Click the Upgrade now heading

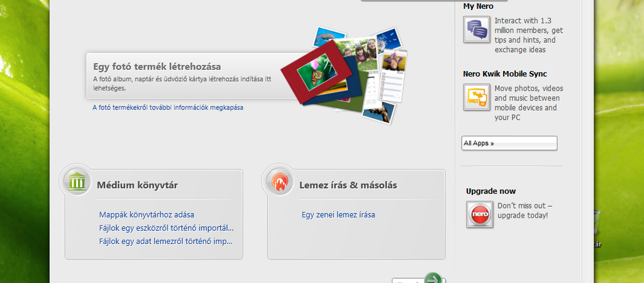[491, 191]
